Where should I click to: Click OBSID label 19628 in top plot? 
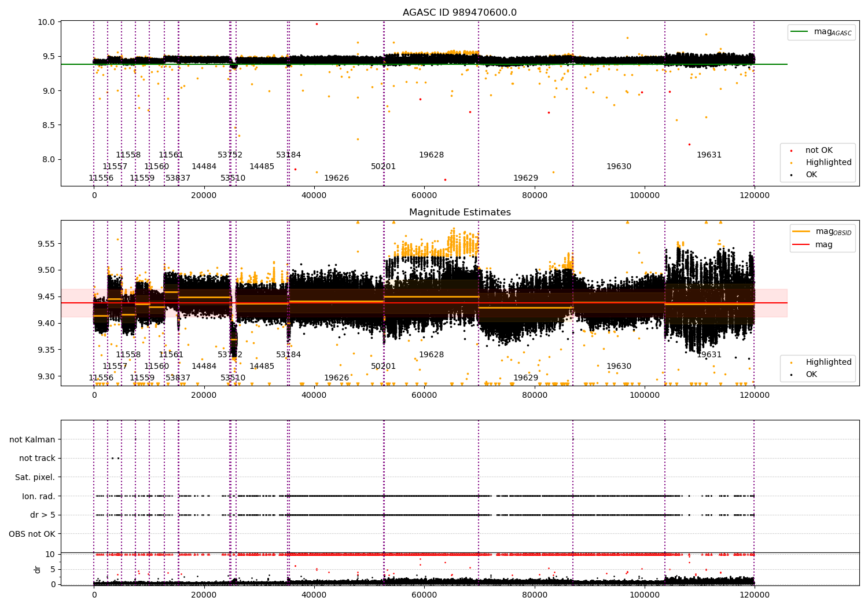click(432, 155)
